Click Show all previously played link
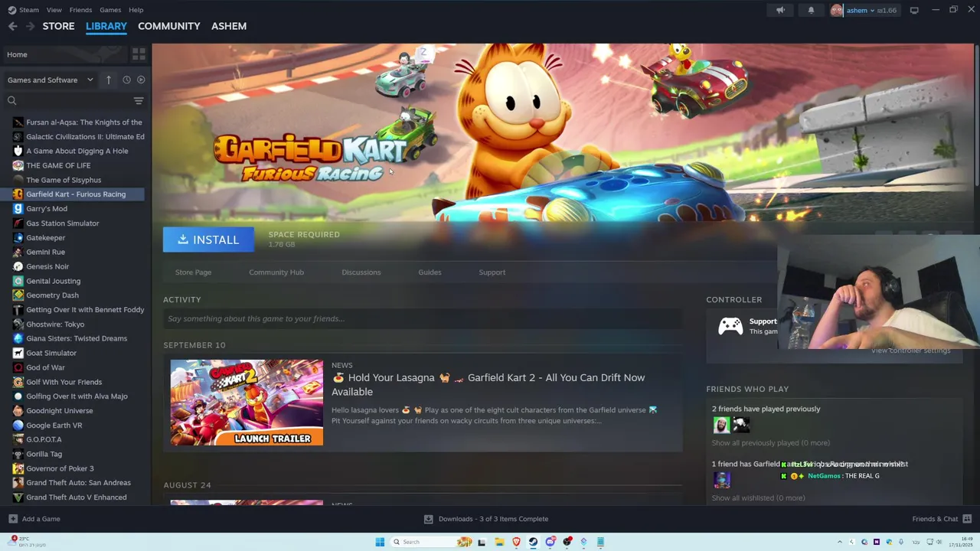The width and height of the screenshot is (980, 551). coord(770,443)
